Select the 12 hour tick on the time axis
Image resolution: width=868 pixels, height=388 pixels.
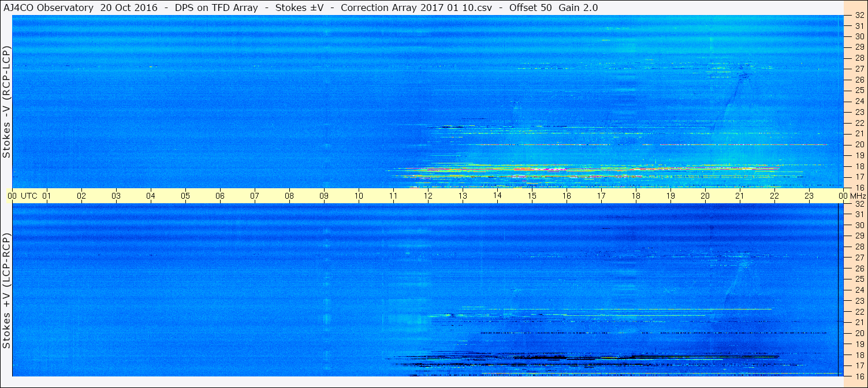428,196
